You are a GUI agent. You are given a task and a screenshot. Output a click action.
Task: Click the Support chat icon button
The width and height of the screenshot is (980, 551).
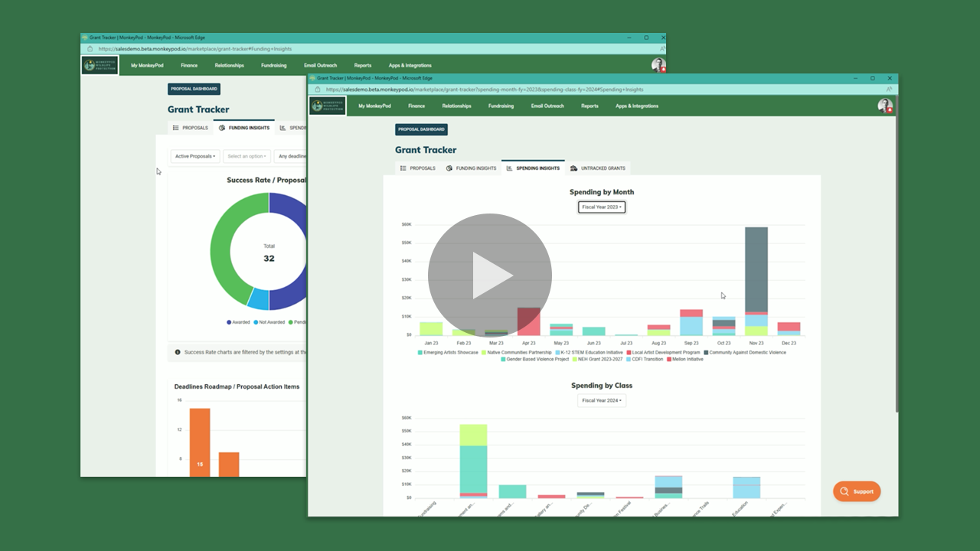click(857, 491)
